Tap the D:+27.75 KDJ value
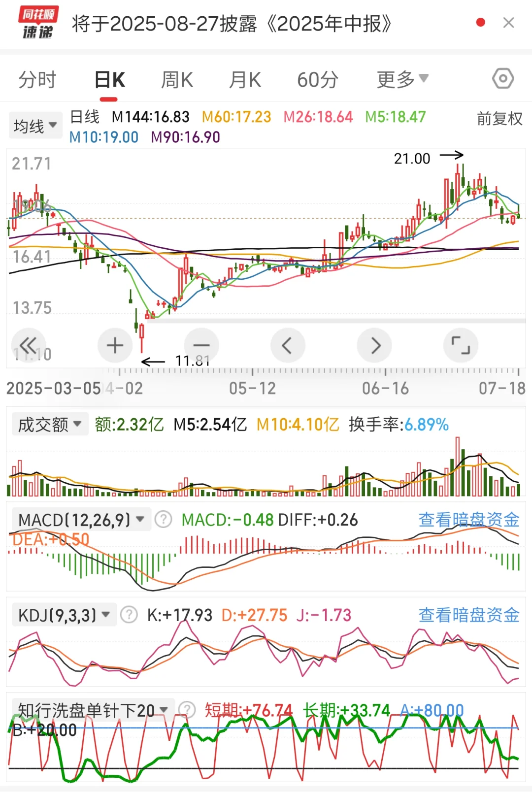Screen dimensions: 532x794 click(x=254, y=615)
